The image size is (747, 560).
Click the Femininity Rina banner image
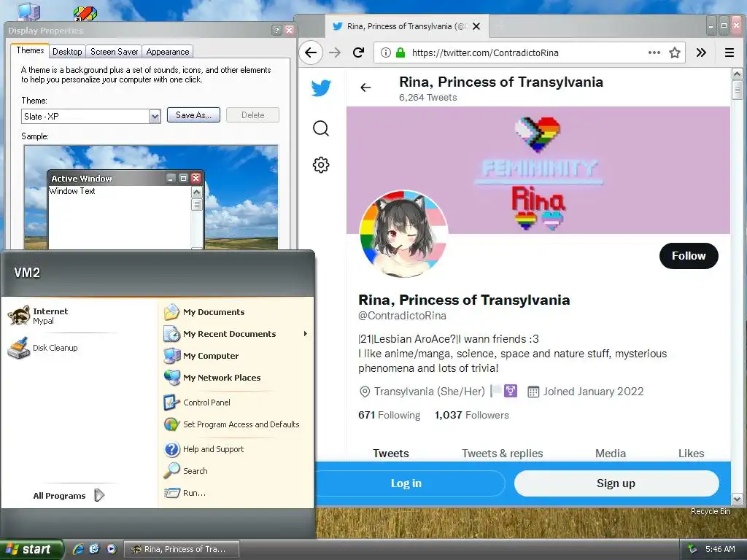click(538, 170)
